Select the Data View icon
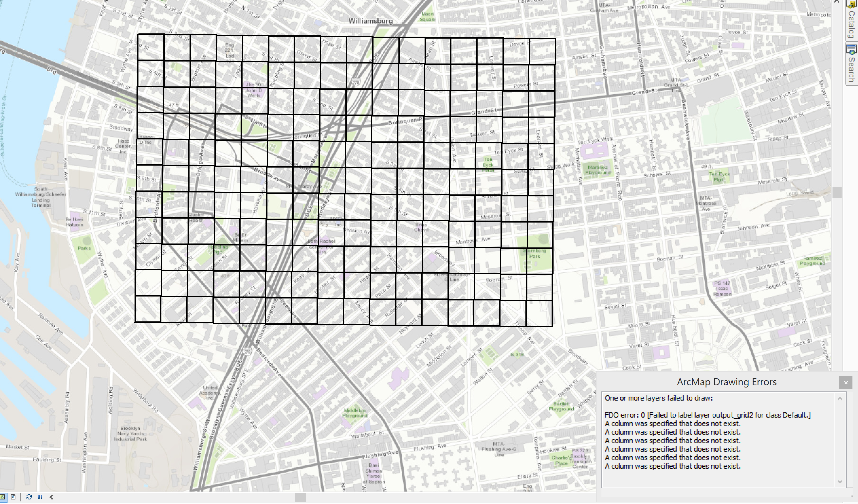 pyautogui.click(x=3, y=497)
